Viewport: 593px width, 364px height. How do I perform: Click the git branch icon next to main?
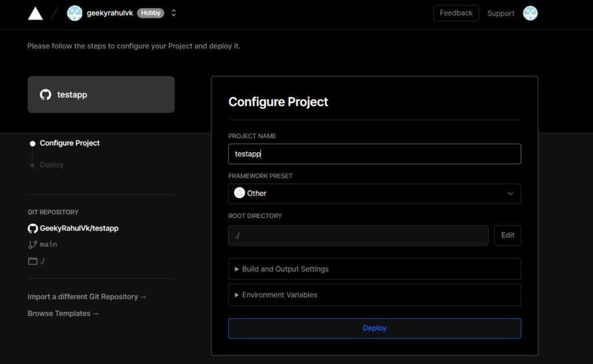(x=33, y=244)
